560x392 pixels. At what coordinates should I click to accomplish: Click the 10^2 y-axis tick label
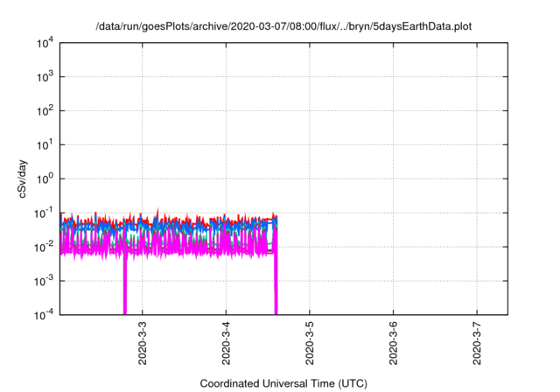coord(45,111)
